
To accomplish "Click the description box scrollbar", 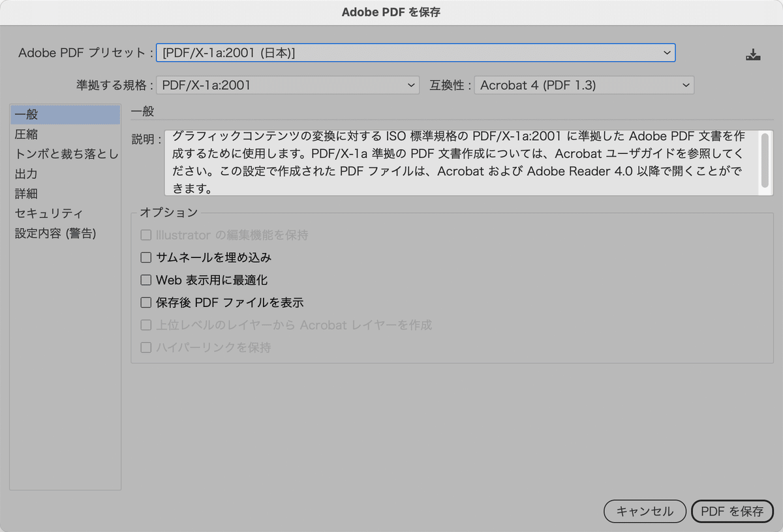I will [765, 161].
